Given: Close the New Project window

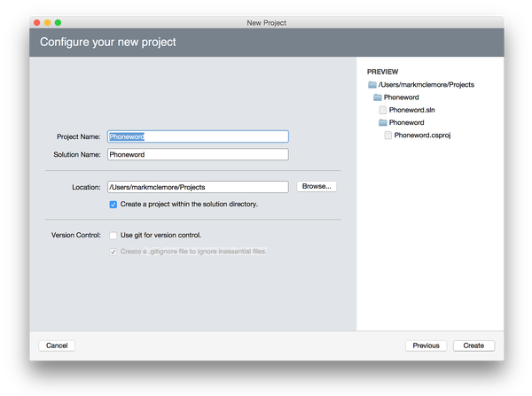Looking at the screenshot, I should coord(36,22).
